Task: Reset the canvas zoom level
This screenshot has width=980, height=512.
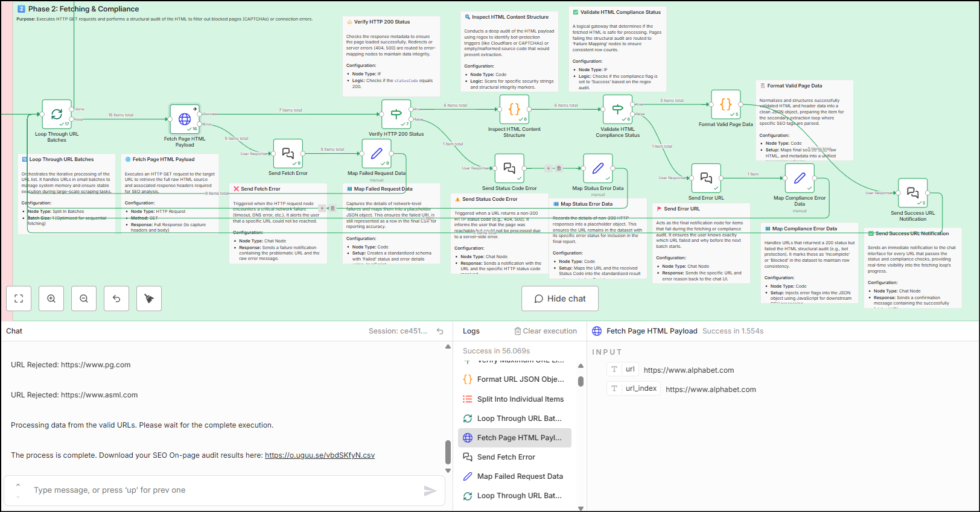Action: tap(116, 299)
